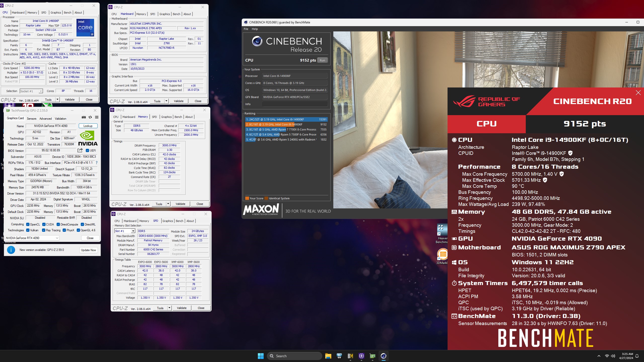Toggle the DirectML checkbox

(82, 224)
